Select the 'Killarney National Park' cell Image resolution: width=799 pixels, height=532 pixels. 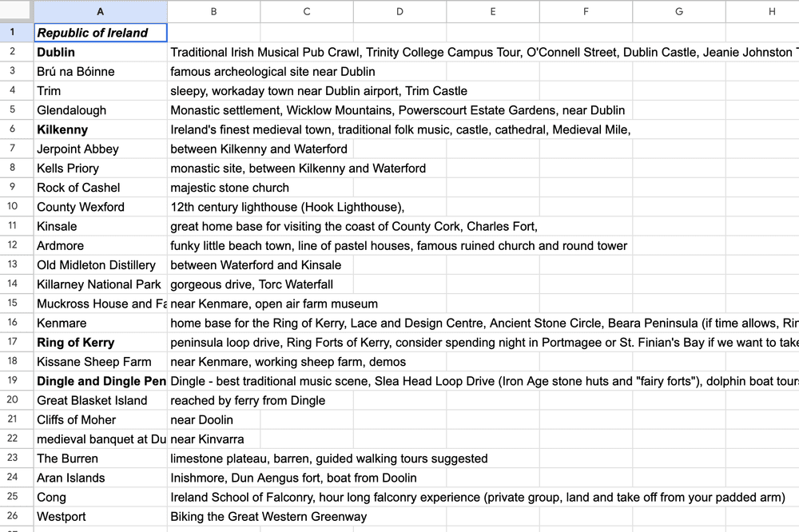[101, 284]
